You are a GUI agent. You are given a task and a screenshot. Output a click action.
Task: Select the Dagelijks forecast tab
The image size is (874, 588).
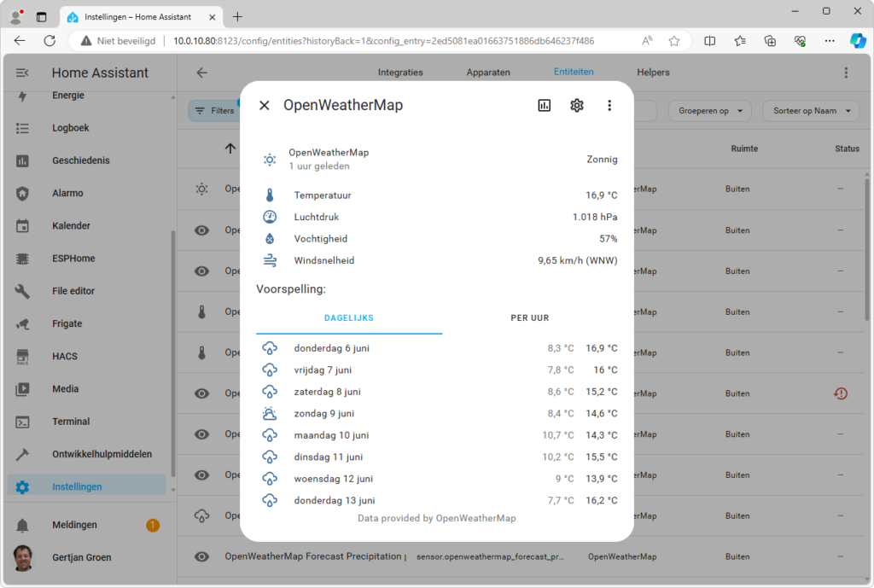[x=349, y=318]
